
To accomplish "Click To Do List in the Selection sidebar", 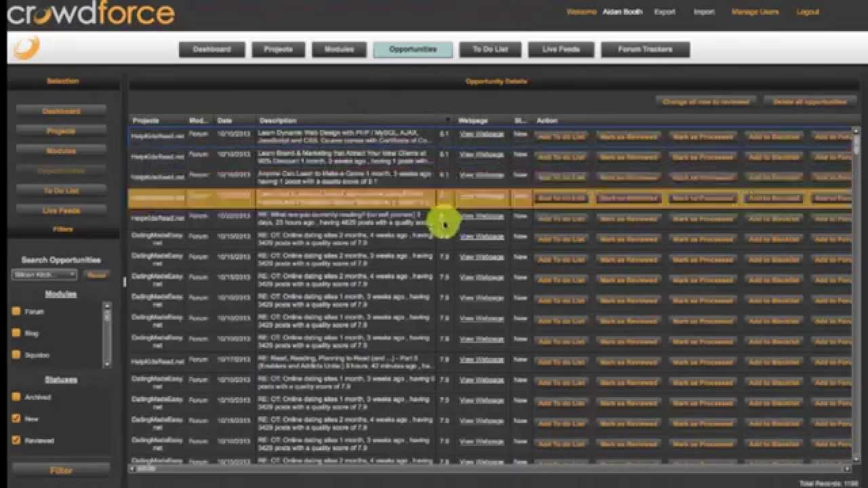I will click(x=61, y=191).
